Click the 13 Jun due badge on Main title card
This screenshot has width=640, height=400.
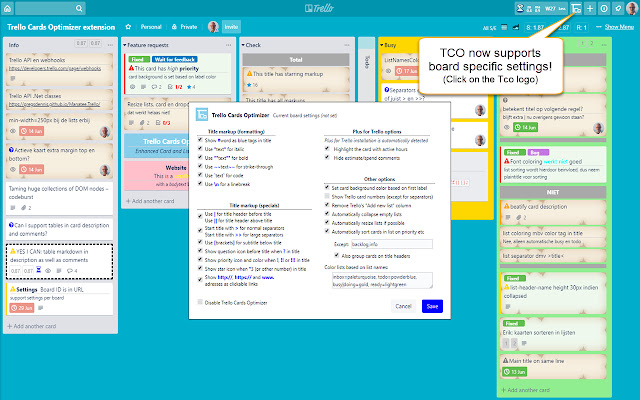(x=514, y=372)
